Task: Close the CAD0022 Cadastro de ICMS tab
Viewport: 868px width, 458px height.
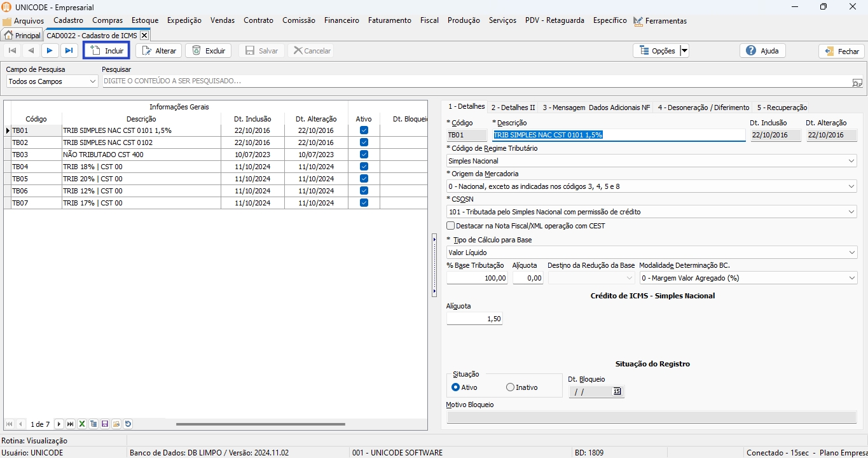Action: pyautogui.click(x=144, y=36)
